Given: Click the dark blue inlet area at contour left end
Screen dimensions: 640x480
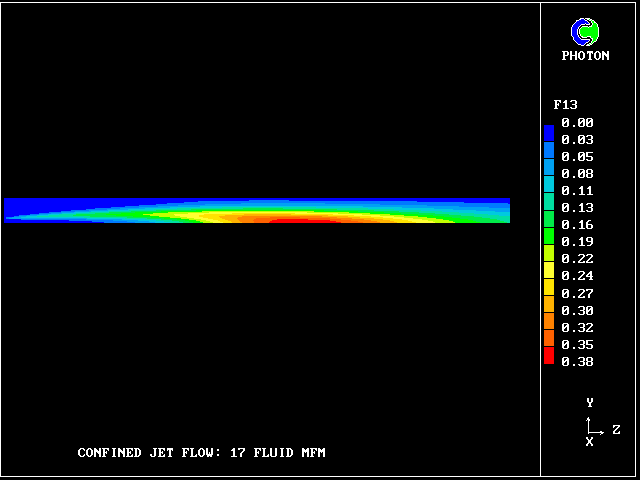Looking at the screenshot, I should (20, 208).
